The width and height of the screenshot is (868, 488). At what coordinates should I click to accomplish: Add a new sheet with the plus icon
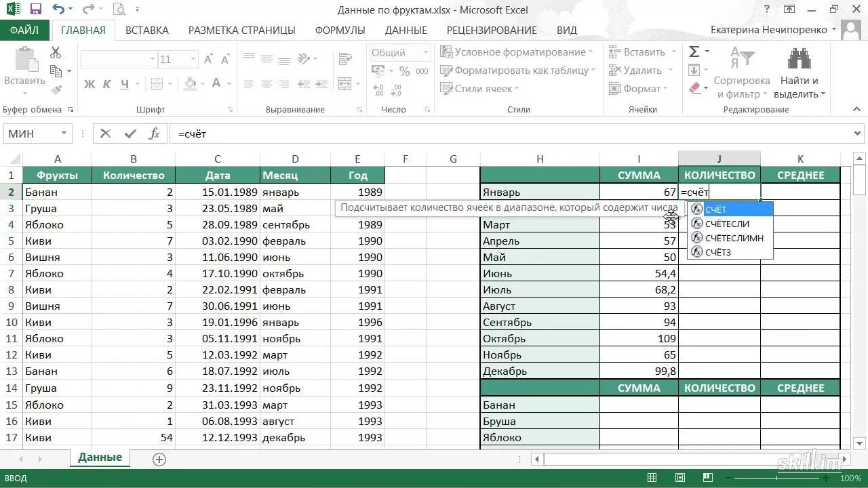pyautogui.click(x=159, y=459)
